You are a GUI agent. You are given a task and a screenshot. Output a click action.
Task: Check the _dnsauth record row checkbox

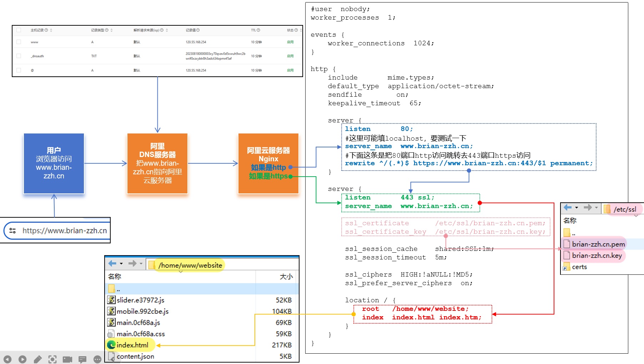coord(19,56)
